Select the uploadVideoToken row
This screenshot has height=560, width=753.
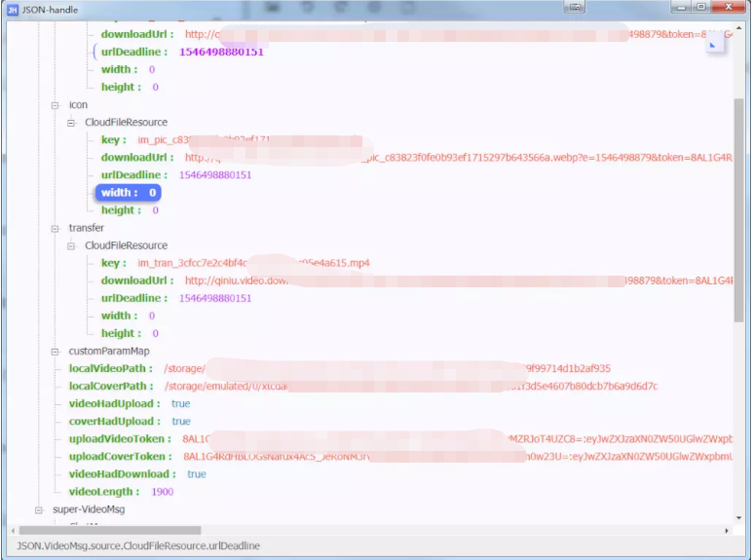400,439
